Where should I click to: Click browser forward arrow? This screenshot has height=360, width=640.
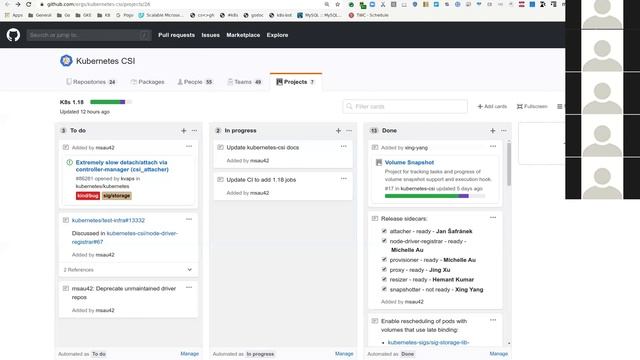pyautogui.click(x=18, y=4)
